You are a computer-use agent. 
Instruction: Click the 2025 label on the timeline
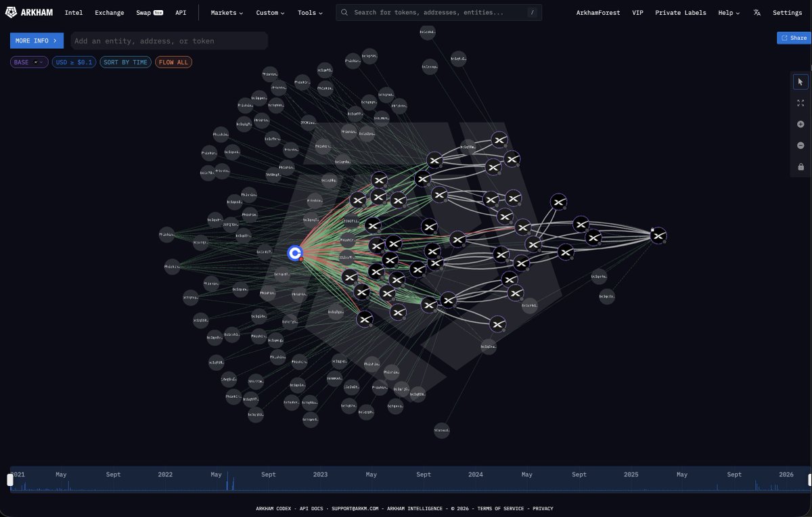point(631,474)
